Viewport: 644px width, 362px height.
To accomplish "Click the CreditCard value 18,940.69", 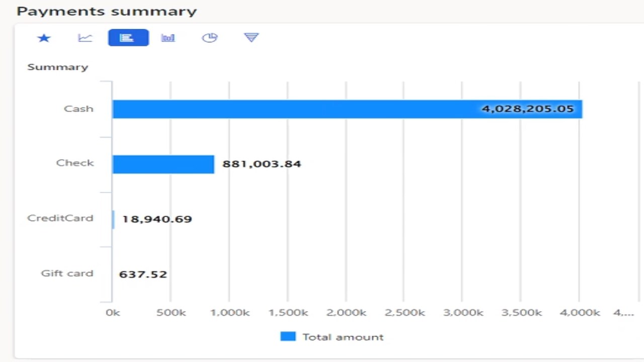I will point(157,219).
